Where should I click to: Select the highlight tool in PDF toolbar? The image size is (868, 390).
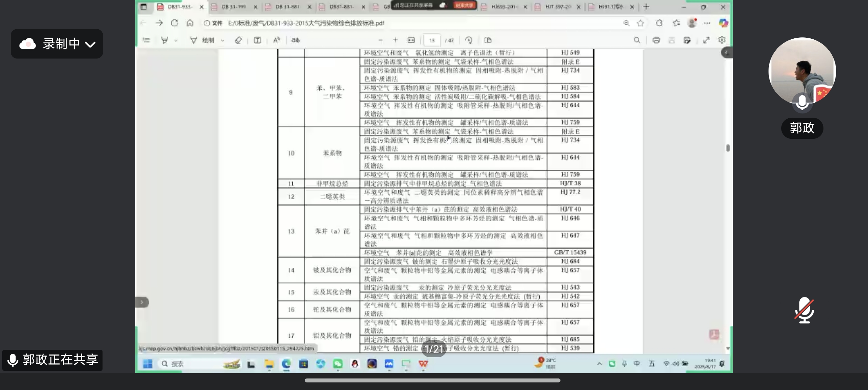pos(164,40)
